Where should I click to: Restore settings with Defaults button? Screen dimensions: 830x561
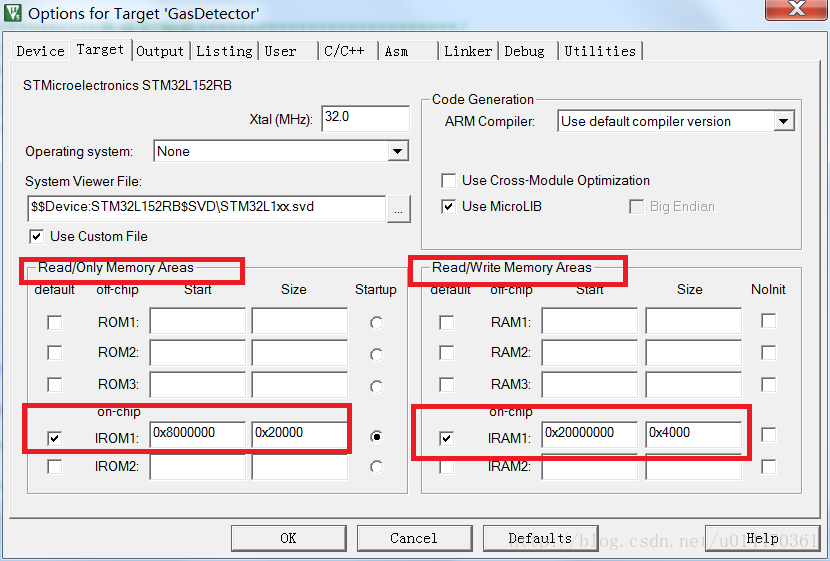[540, 538]
